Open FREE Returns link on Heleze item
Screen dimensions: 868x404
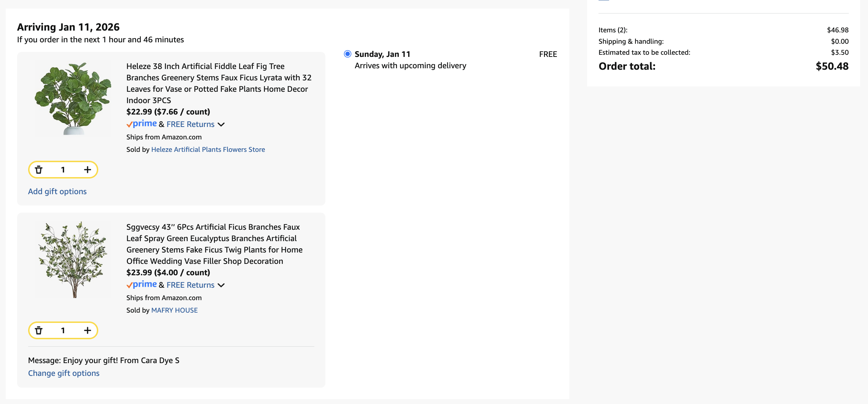[190, 124]
